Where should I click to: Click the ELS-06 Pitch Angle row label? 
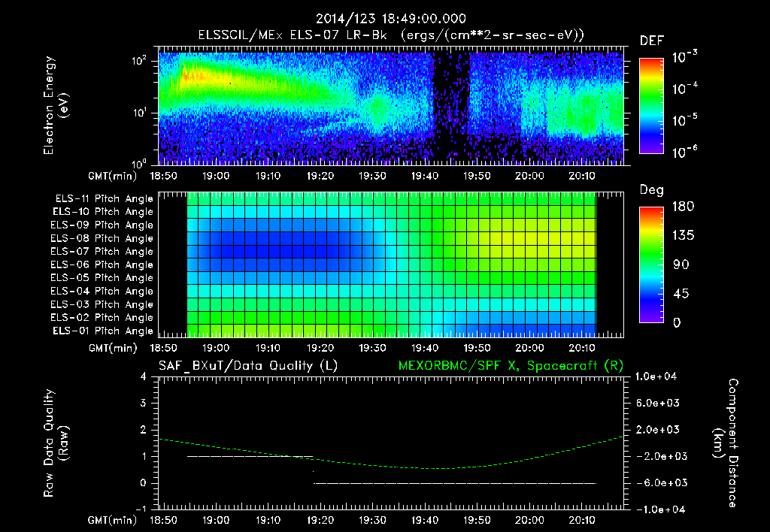pyautogui.click(x=102, y=265)
